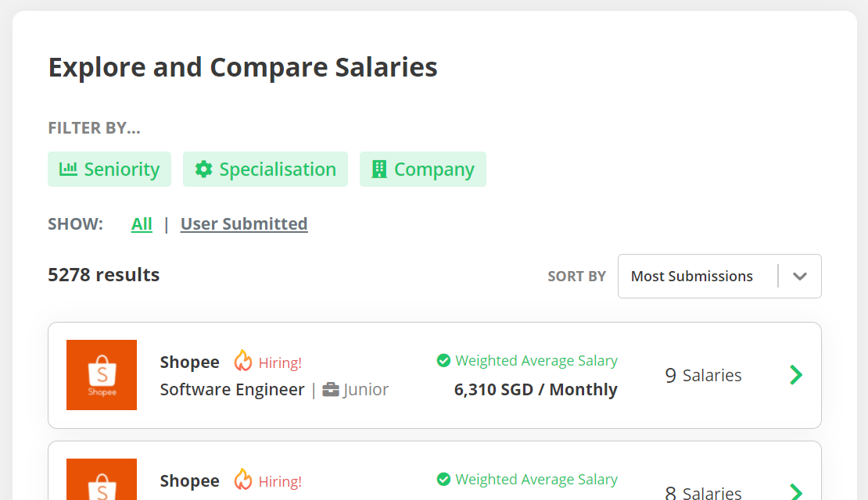The height and width of the screenshot is (500, 868).
Task: Expand the first Shopee listing via right chevron
Action: click(x=796, y=375)
